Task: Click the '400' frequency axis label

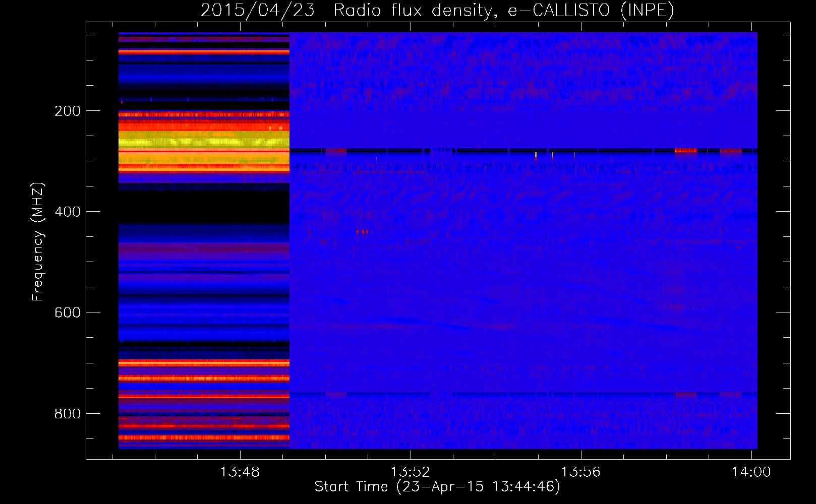Action: [x=68, y=212]
